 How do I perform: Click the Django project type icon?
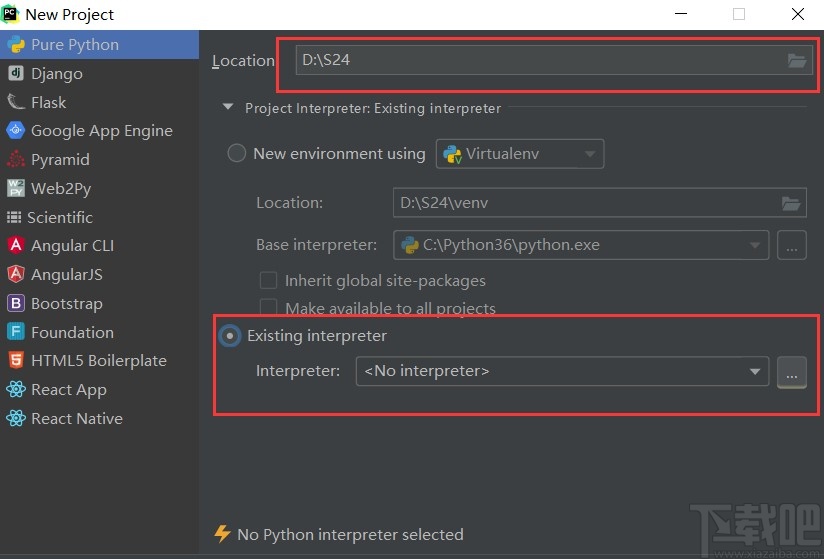click(15, 73)
